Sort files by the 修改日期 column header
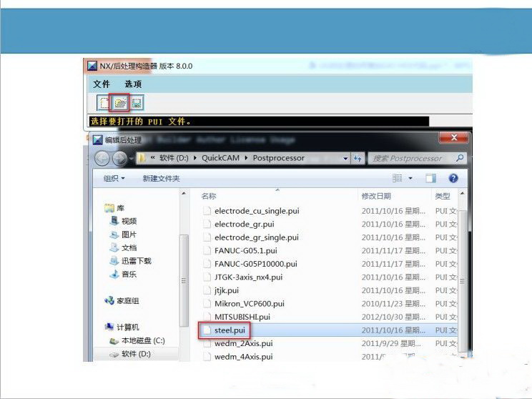The image size is (532, 399). coord(377,196)
